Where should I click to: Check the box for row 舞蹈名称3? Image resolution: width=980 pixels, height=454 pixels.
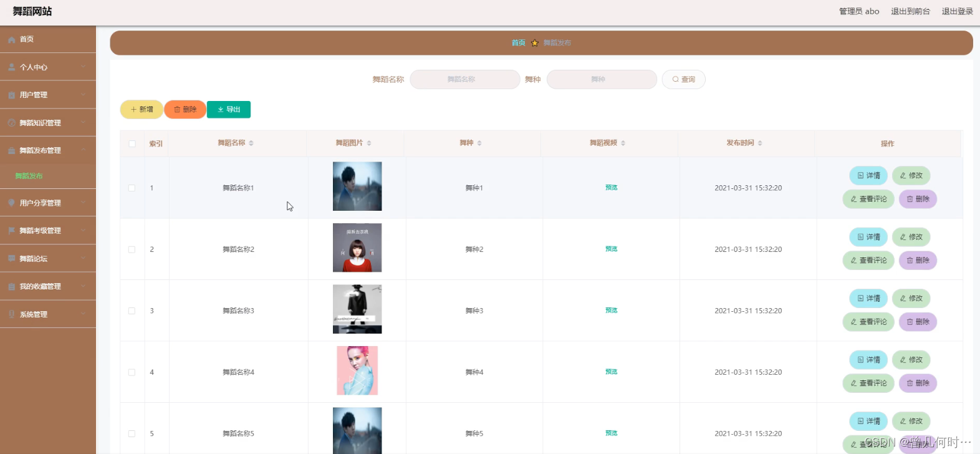(x=132, y=311)
